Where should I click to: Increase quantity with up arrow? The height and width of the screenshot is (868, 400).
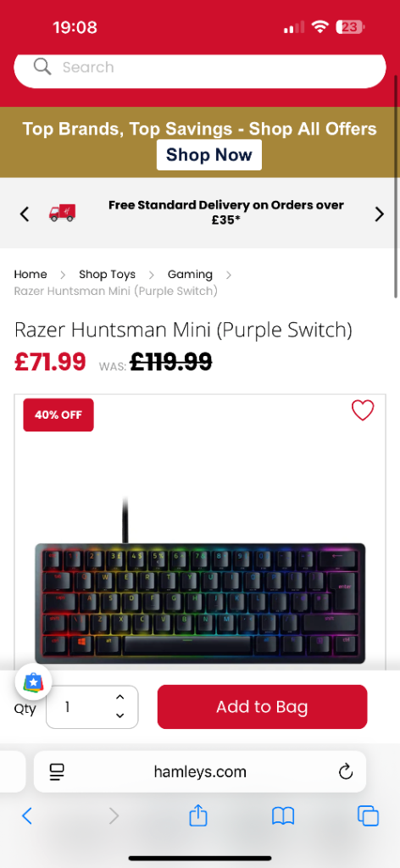tap(119, 698)
